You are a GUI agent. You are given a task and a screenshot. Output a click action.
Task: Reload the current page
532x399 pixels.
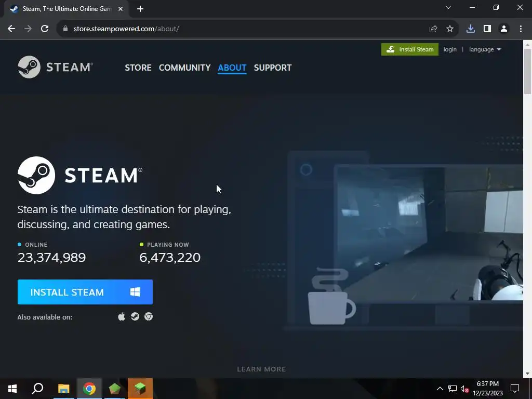point(45,29)
